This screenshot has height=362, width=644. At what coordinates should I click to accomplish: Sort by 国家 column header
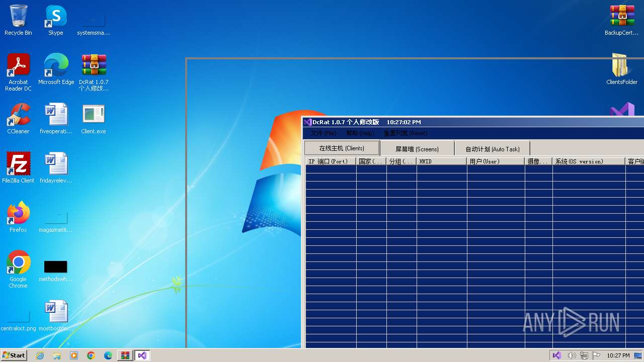coord(371,161)
